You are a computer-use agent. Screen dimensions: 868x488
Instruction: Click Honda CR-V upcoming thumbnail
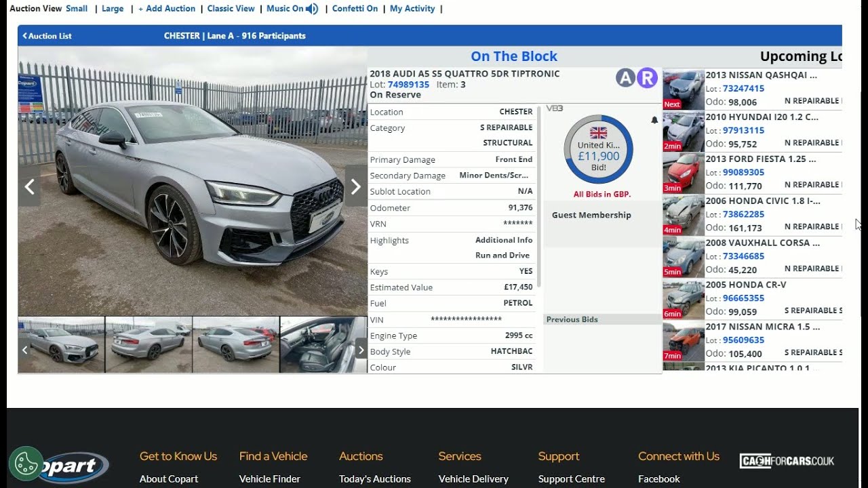coord(684,300)
